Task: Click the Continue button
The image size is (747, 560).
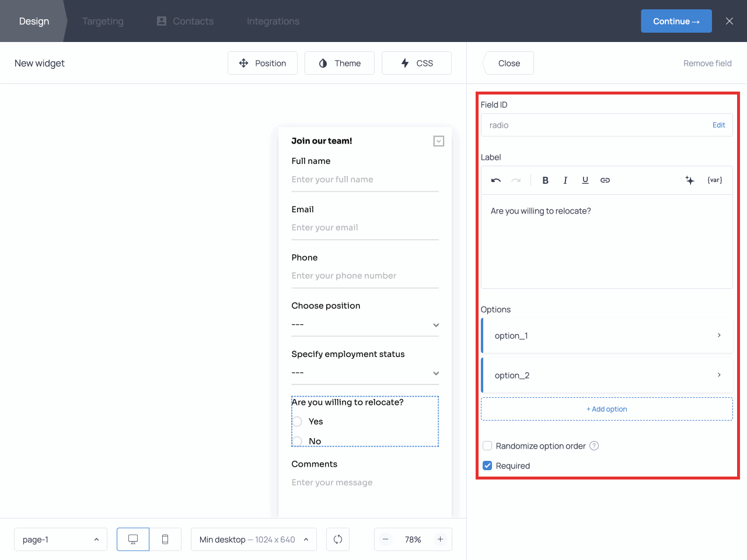Action: [x=676, y=20]
